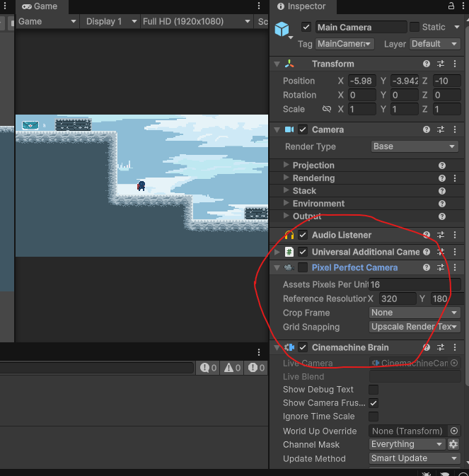Enable the Pixel Perfect Camera checkbox
The height and width of the screenshot is (476, 469).
pyautogui.click(x=303, y=267)
